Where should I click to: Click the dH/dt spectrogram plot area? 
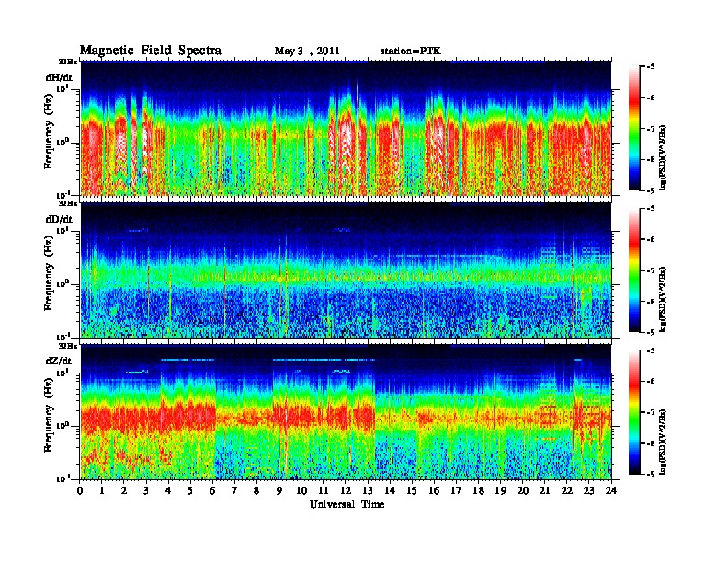coord(346,128)
